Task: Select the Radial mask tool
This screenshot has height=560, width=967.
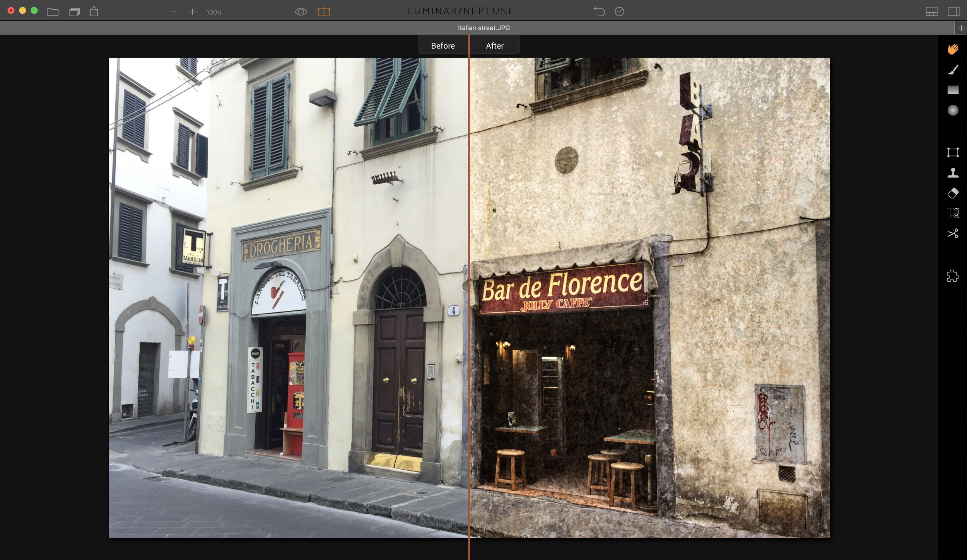Action: pos(953,110)
